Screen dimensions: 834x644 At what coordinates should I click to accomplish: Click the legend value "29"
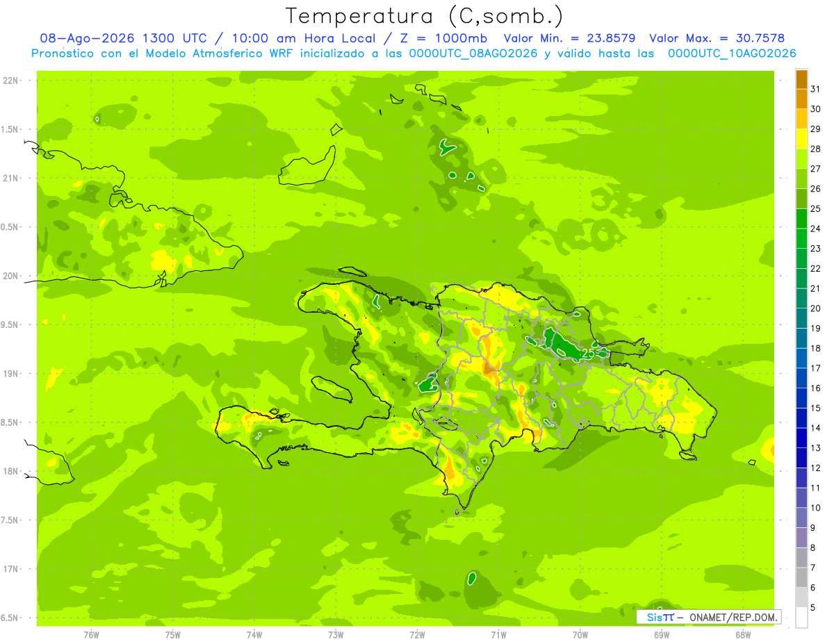point(816,129)
